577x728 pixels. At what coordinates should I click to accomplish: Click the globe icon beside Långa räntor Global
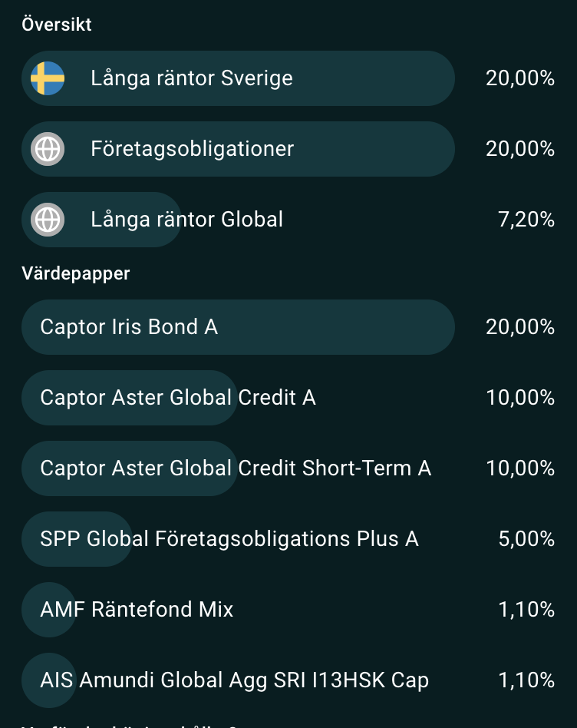click(x=48, y=220)
